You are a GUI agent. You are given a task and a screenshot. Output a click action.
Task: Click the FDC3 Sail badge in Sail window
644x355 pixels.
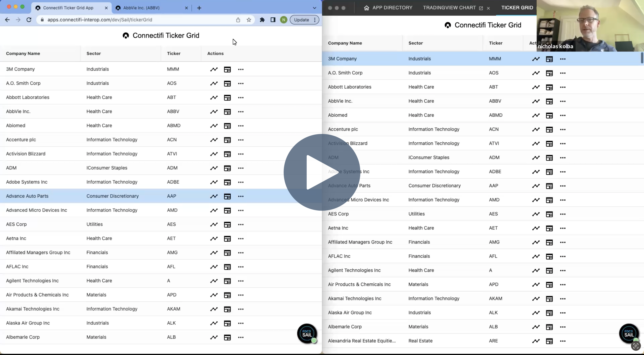click(x=629, y=334)
